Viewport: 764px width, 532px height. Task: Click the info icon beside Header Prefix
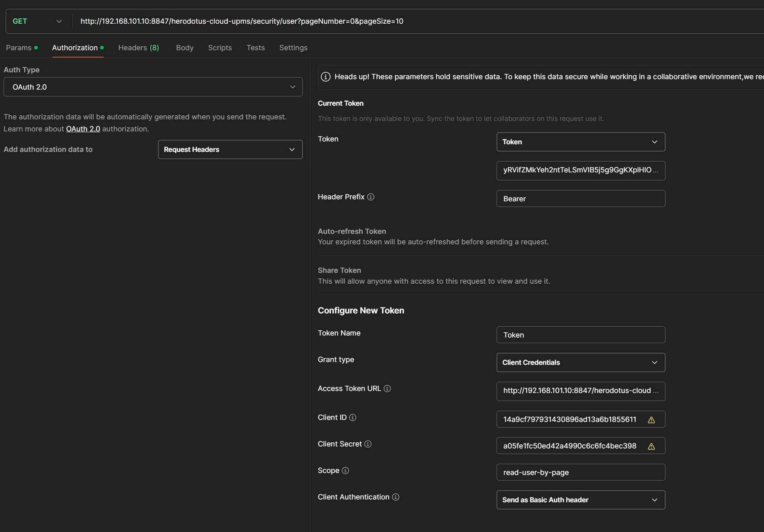click(x=371, y=197)
